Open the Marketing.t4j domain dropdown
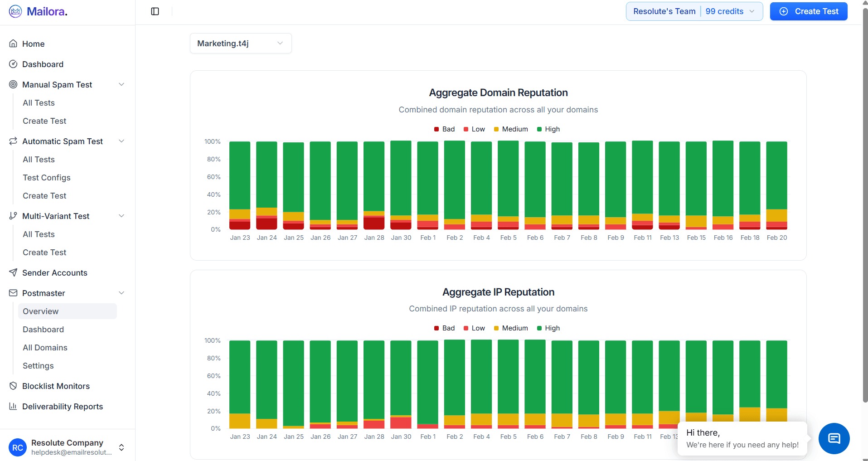 pos(241,43)
